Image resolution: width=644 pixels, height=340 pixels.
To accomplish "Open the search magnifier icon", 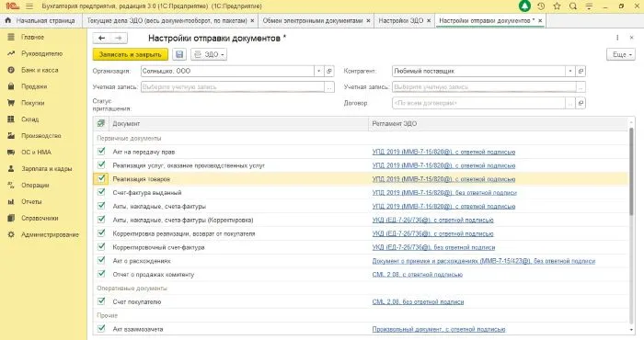I will (573, 6).
